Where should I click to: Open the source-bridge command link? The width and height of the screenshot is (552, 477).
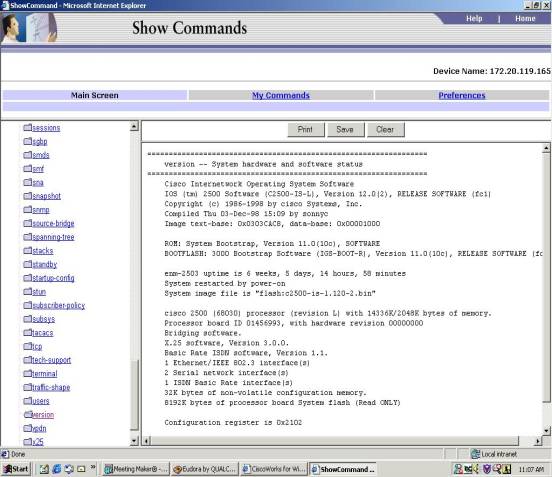click(x=53, y=223)
